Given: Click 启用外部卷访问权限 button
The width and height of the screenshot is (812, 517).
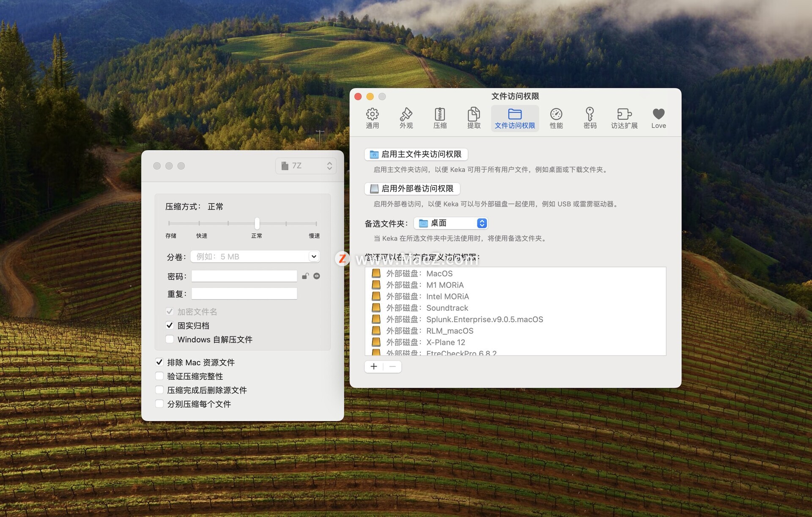Looking at the screenshot, I should (x=412, y=189).
